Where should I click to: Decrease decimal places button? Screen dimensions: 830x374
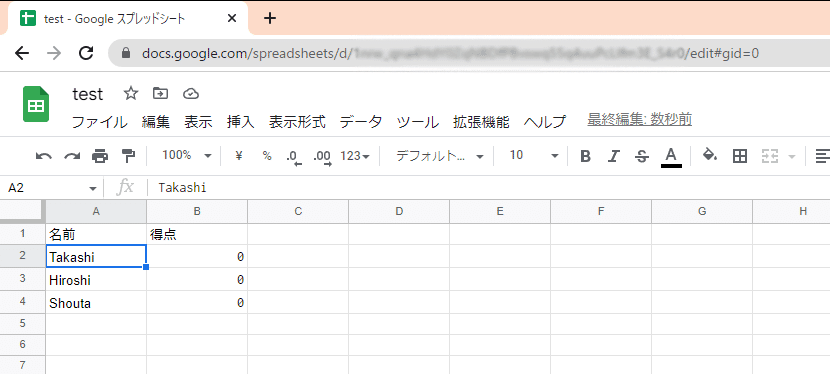click(293, 157)
